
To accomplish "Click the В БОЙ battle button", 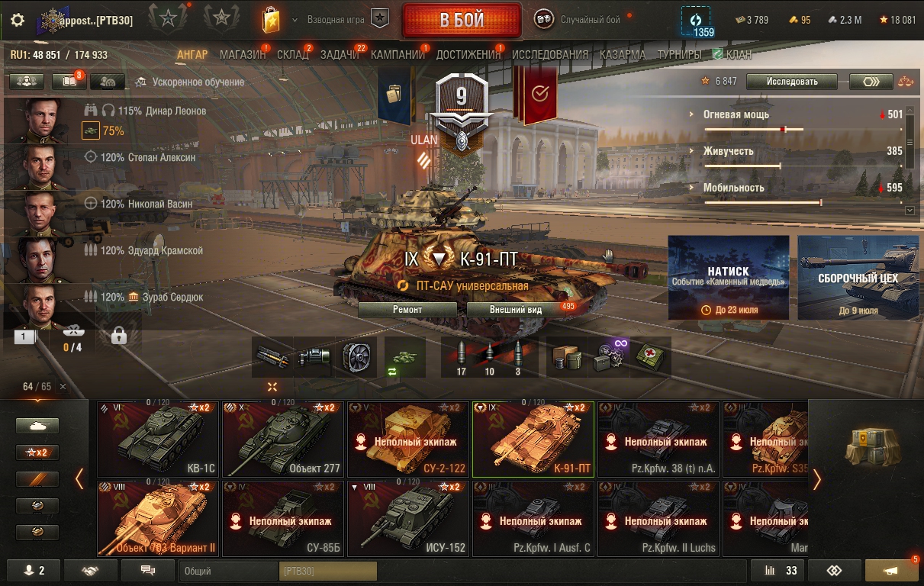I will point(462,20).
